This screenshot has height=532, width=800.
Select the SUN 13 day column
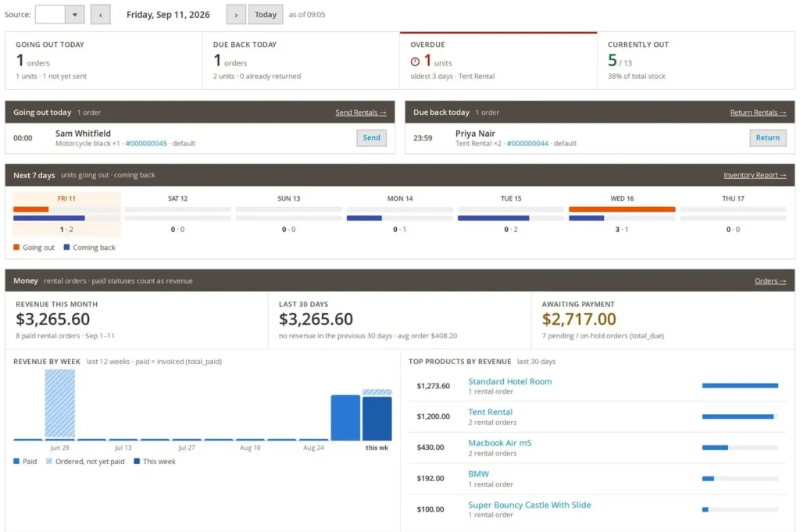coord(289,214)
